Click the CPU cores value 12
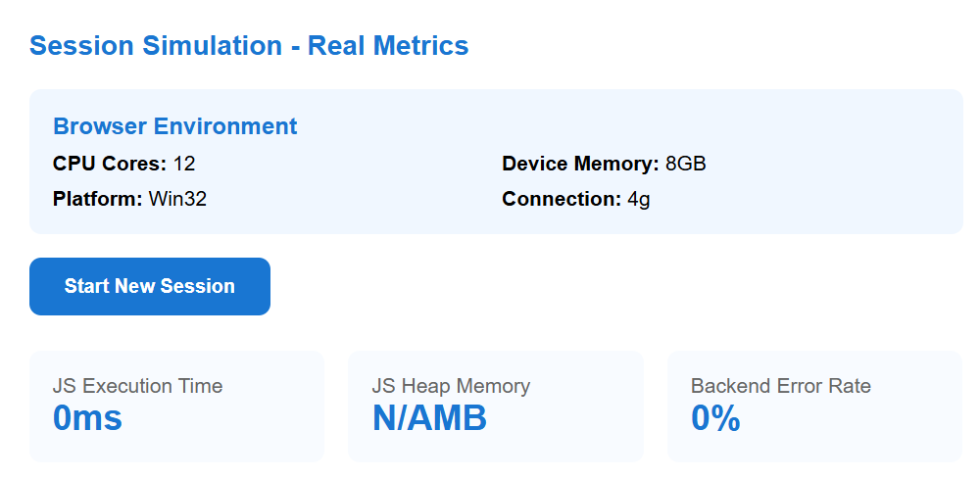The width and height of the screenshot is (980, 479). [184, 164]
